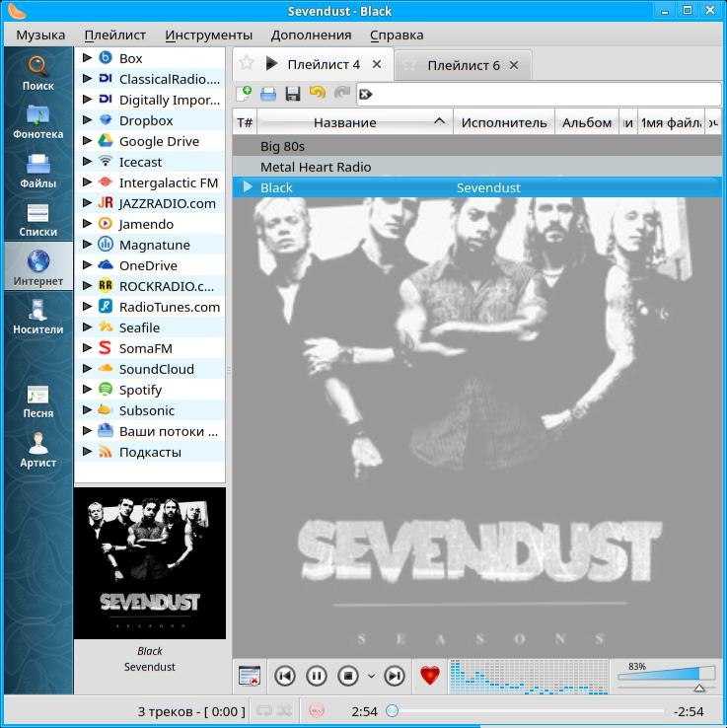
Task: Open the Плейлист menu
Action: [115, 36]
